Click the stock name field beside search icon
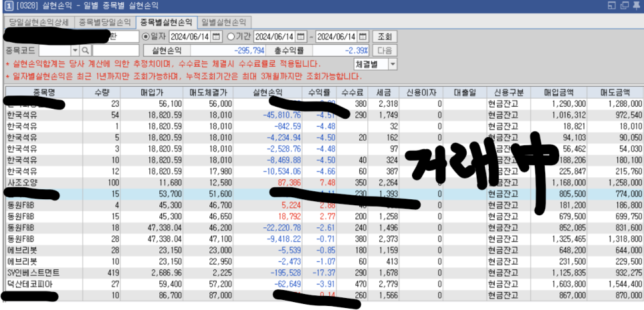Viewport: 644px width, 310px height. 116,51
